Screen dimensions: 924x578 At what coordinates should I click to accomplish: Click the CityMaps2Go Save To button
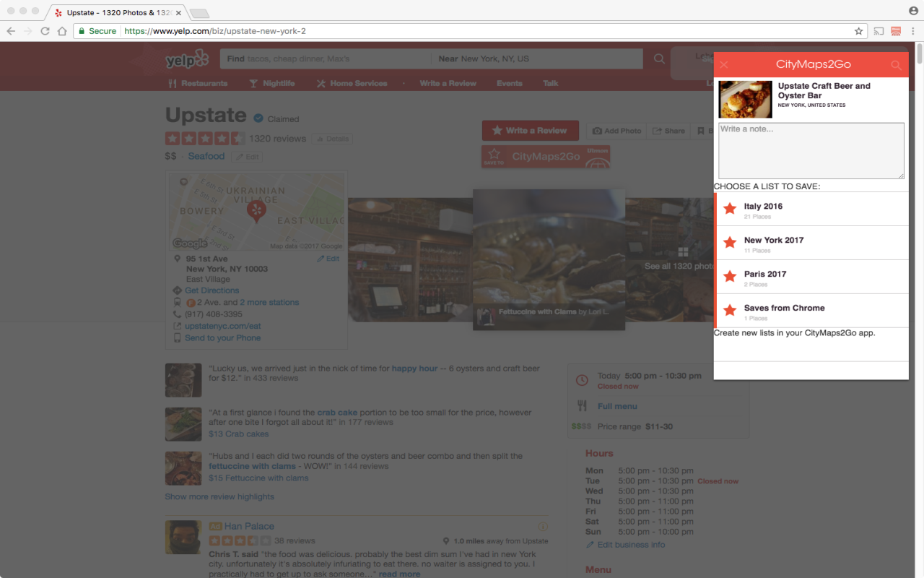[x=546, y=156]
